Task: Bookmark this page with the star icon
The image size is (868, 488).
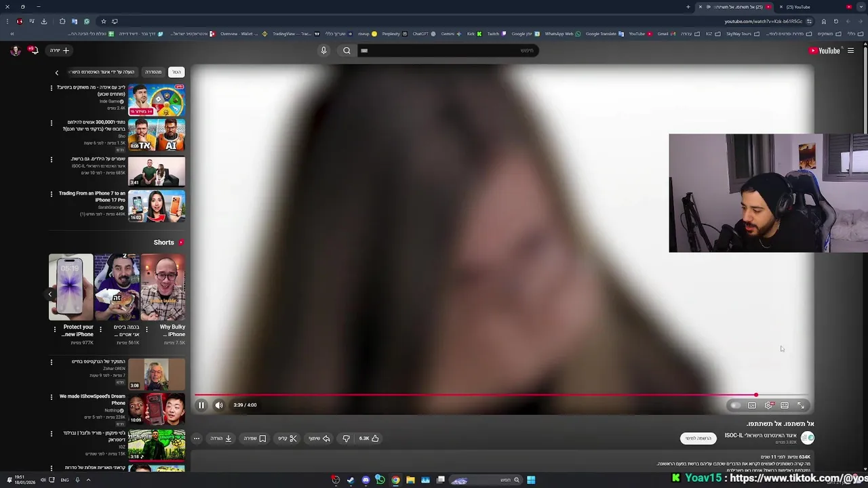Action: (x=103, y=21)
